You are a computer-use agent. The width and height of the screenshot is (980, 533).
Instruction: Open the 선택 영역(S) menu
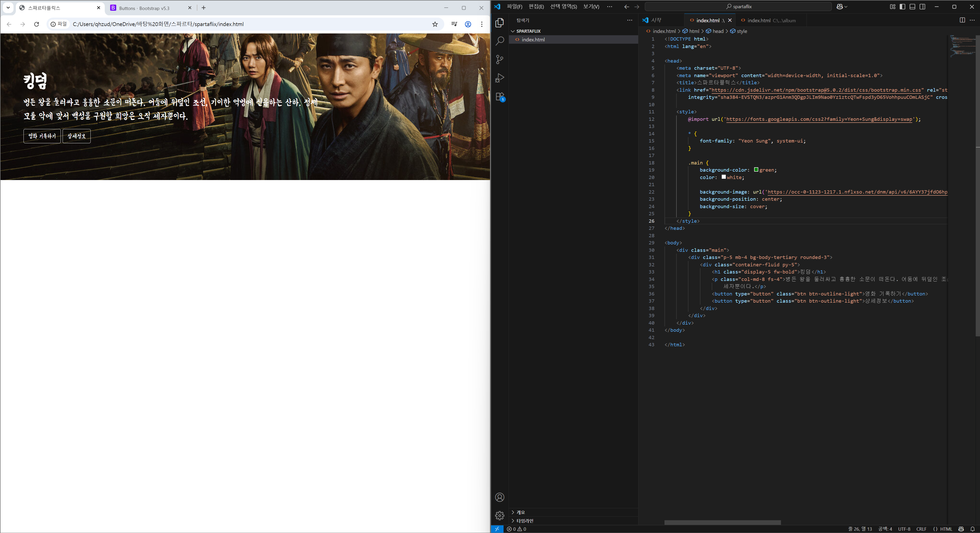pos(563,6)
